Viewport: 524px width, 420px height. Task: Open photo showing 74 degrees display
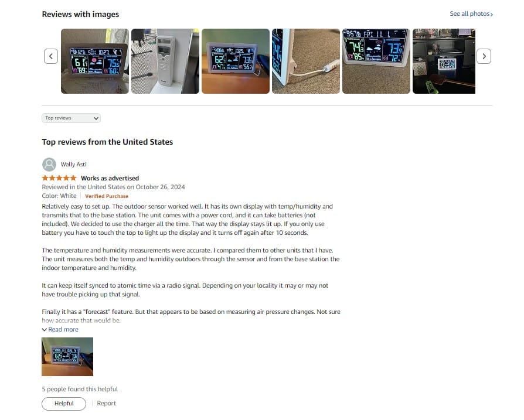(376, 61)
